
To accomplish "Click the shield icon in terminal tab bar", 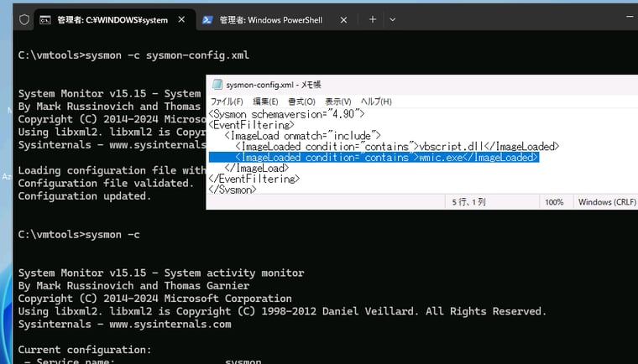I will pyautogui.click(x=24, y=19).
